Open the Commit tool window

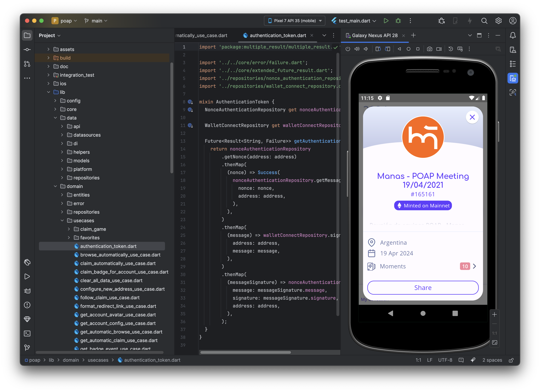pyautogui.click(x=27, y=49)
